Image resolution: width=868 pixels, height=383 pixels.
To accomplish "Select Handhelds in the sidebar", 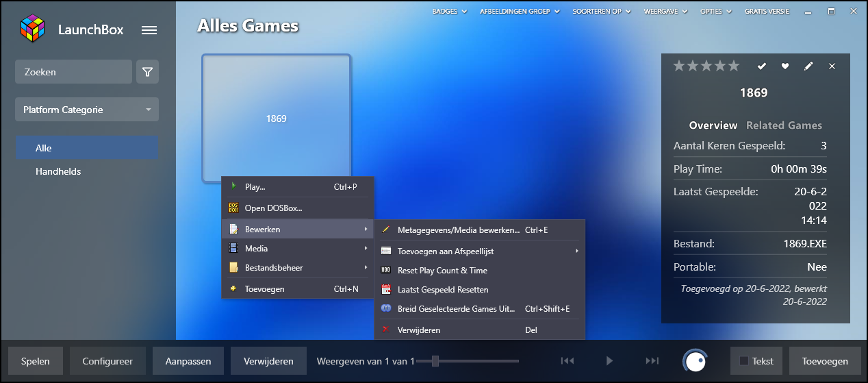I will click(87, 171).
